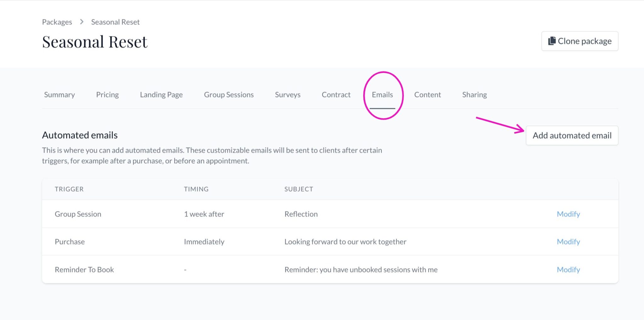Switch to the Pricing tab
Screen dimensions: 644x320
pos(107,95)
